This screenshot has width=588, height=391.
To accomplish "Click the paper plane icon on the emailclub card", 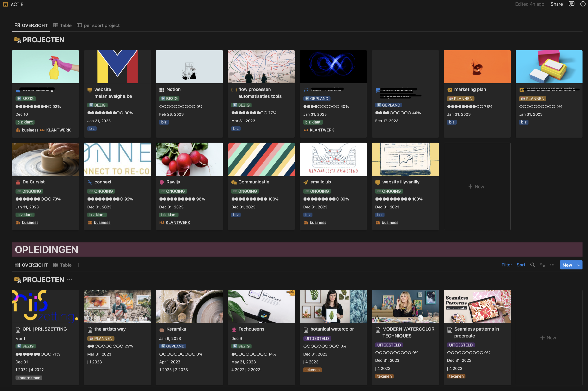I will [x=306, y=182].
